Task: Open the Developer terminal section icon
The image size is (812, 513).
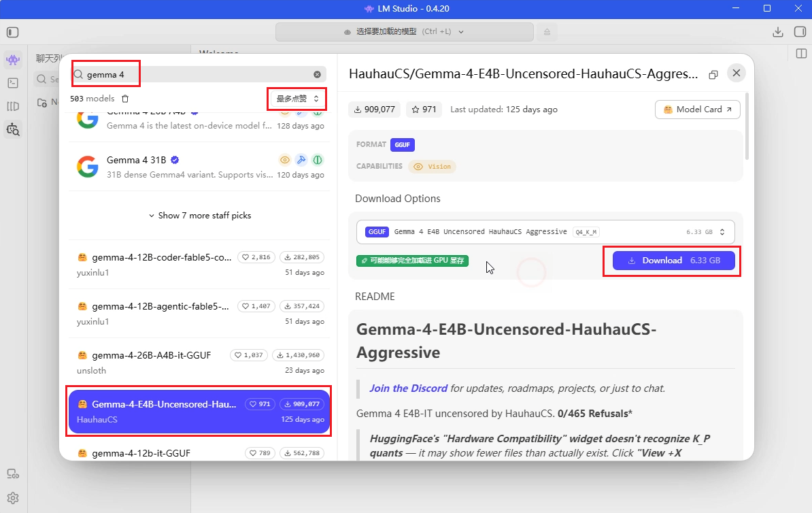Action: (x=13, y=83)
